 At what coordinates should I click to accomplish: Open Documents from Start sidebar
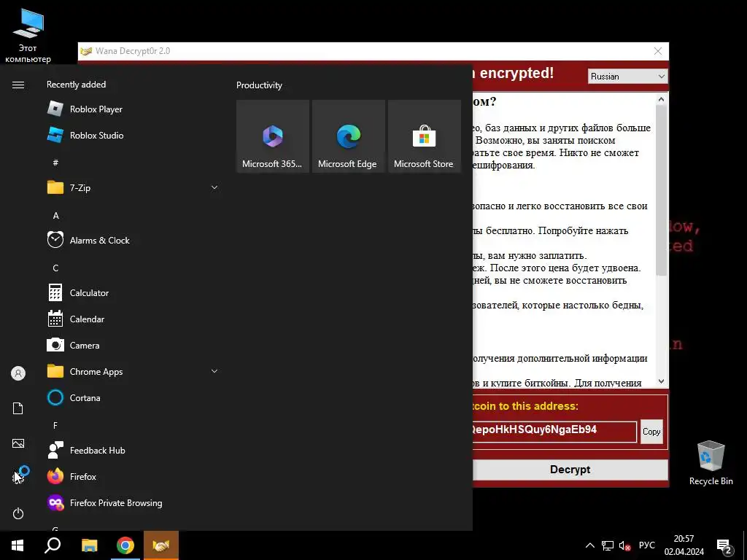click(18, 408)
